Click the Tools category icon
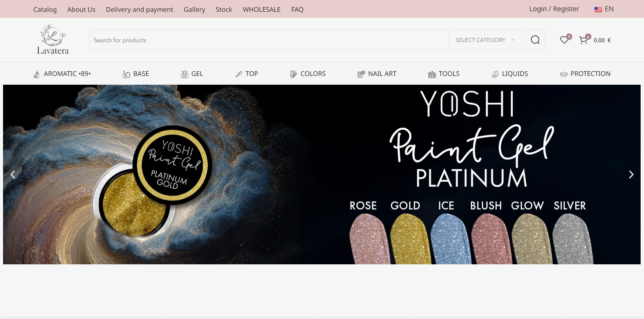 point(432,74)
